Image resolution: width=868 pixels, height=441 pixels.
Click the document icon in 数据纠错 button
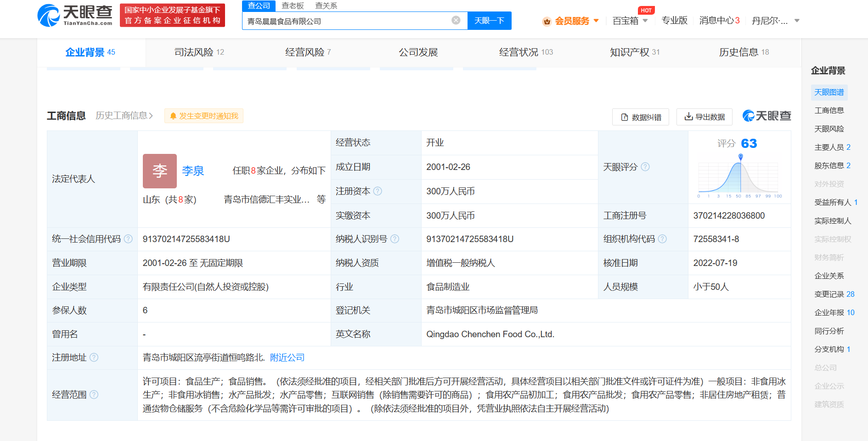tap(625, 117)
